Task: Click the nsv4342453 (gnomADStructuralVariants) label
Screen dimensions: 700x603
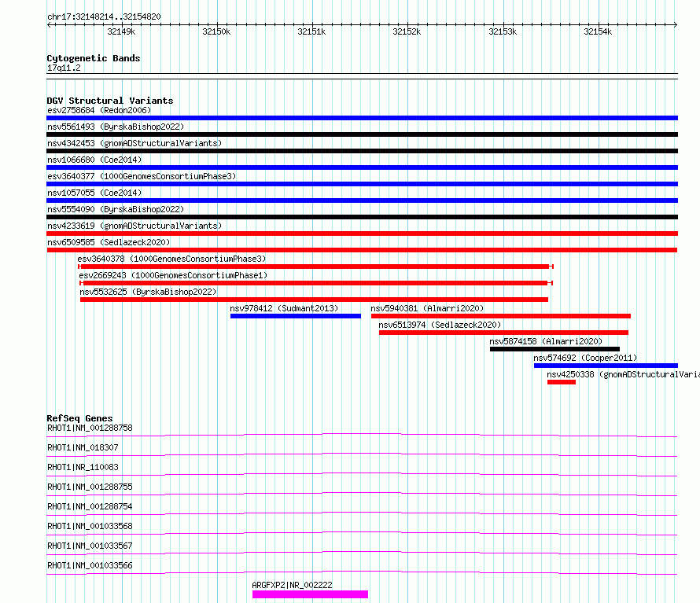Action: click(x=134, y=143)
